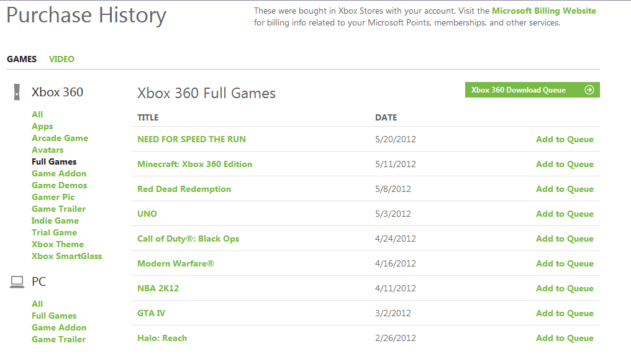Select the GAMES tab

point(22,59)
